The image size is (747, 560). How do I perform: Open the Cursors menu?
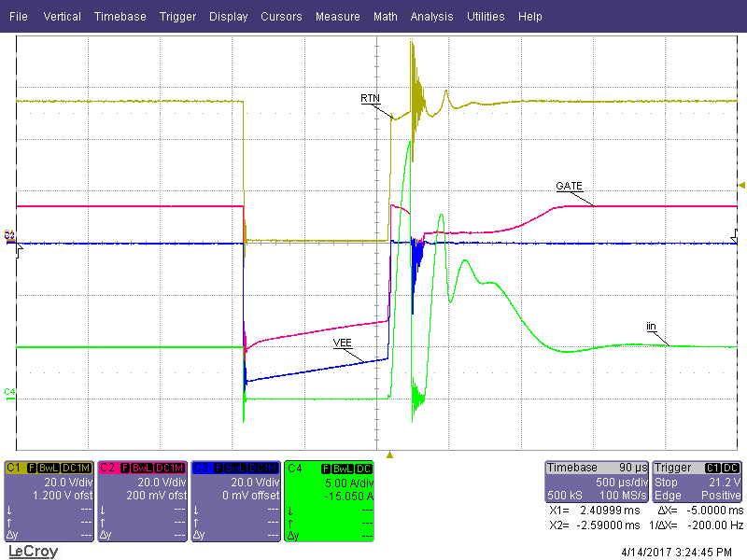click(x=281, y=17)
